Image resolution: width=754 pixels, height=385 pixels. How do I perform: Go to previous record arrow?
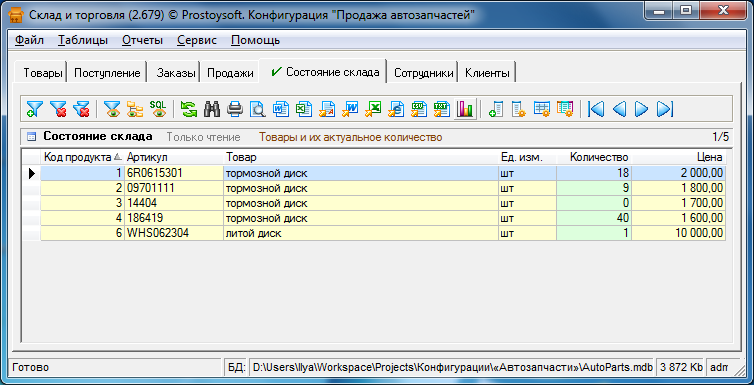coord(619,109)
